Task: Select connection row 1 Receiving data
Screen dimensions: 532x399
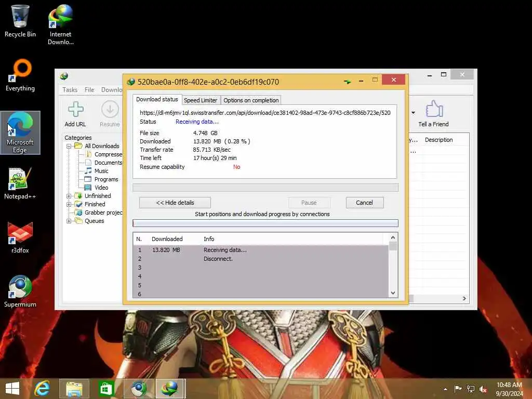Action: point(261,250)
